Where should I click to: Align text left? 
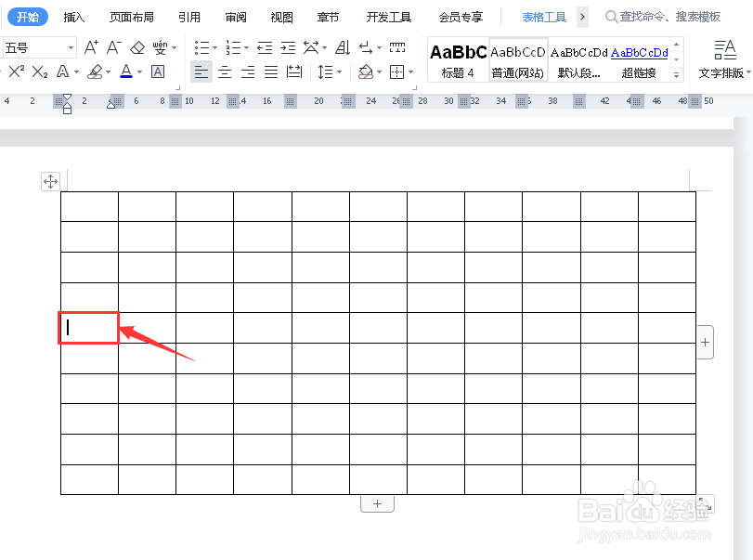[201, 72]
